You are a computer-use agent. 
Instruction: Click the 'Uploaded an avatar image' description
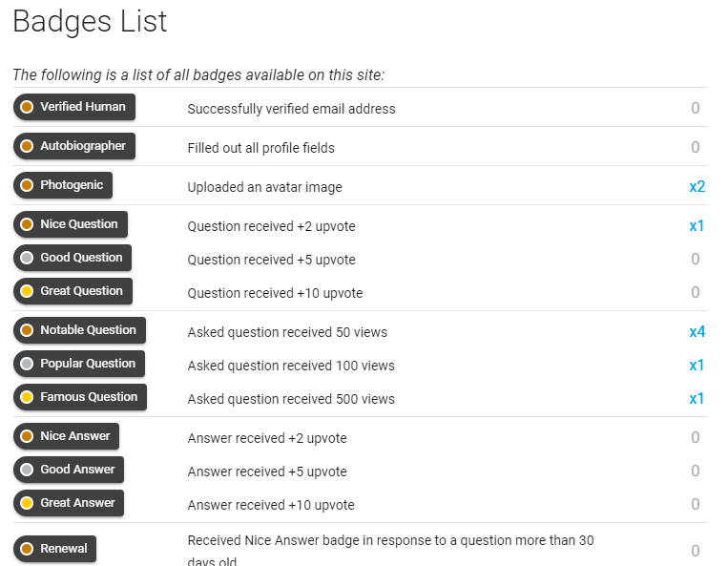point(264,187)
